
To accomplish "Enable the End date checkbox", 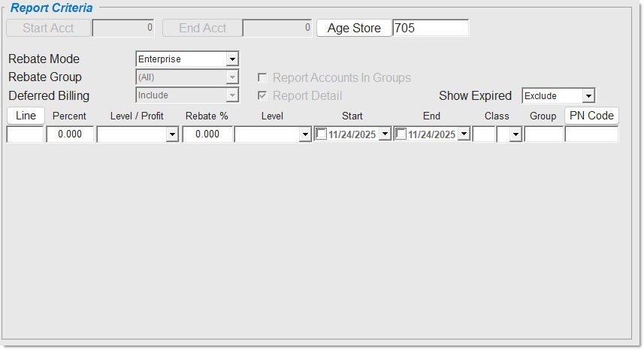I will [x=401, y=134].
